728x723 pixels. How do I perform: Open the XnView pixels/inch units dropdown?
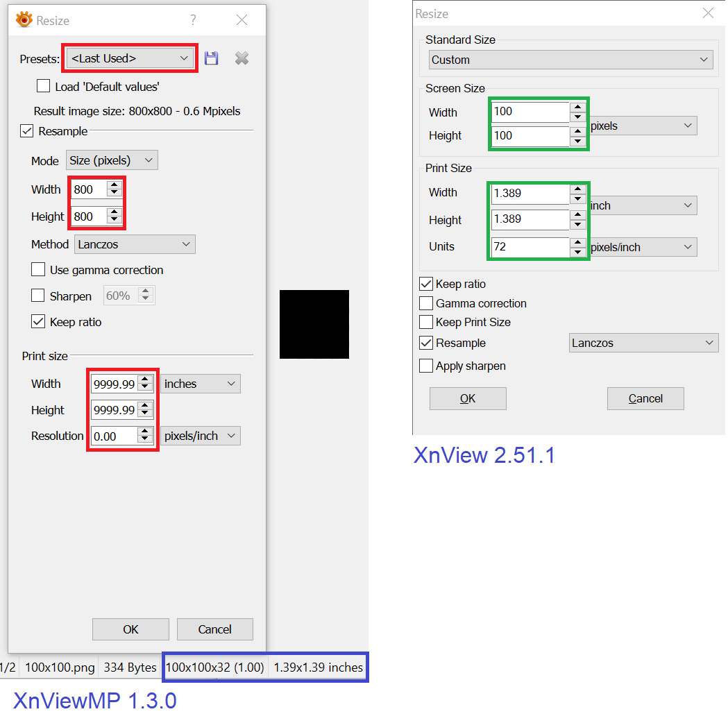[x=643, y=247]
